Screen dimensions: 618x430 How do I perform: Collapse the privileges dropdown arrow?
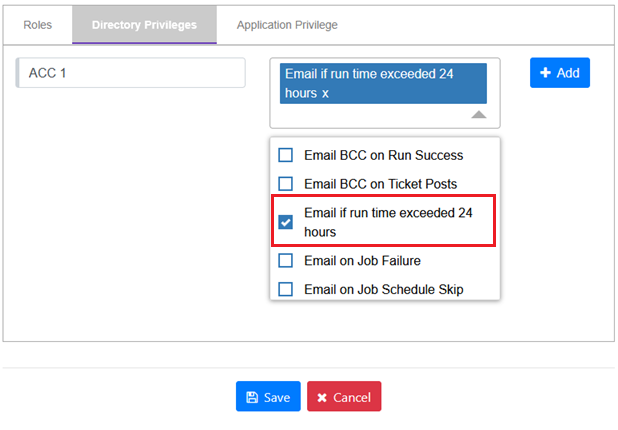479,115
